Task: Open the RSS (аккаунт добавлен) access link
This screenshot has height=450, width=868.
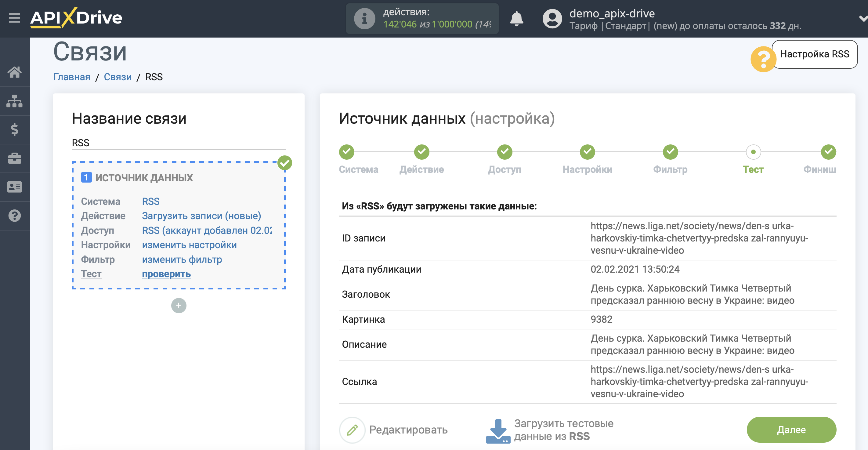Action: 207,230
